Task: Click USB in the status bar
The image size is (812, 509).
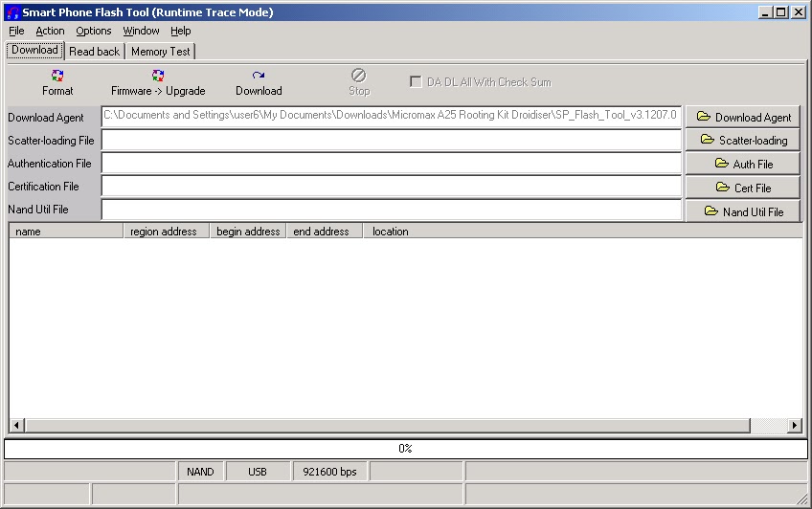Action: [x=258, y=472]
